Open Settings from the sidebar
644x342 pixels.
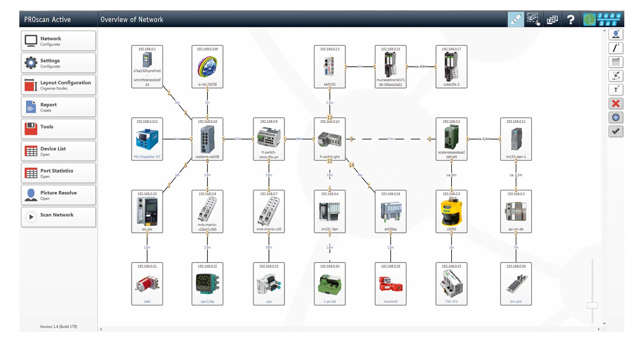[58, 63]
